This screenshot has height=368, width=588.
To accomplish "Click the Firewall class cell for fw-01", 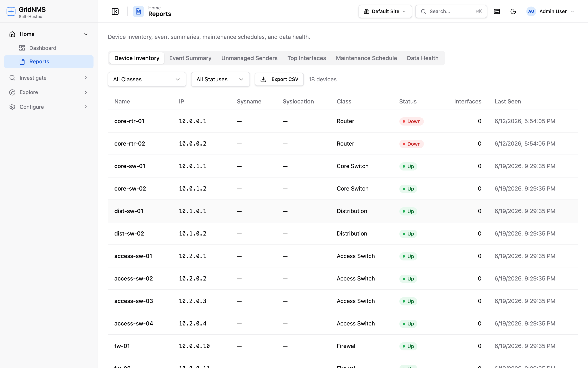I will tap(346, 346).
